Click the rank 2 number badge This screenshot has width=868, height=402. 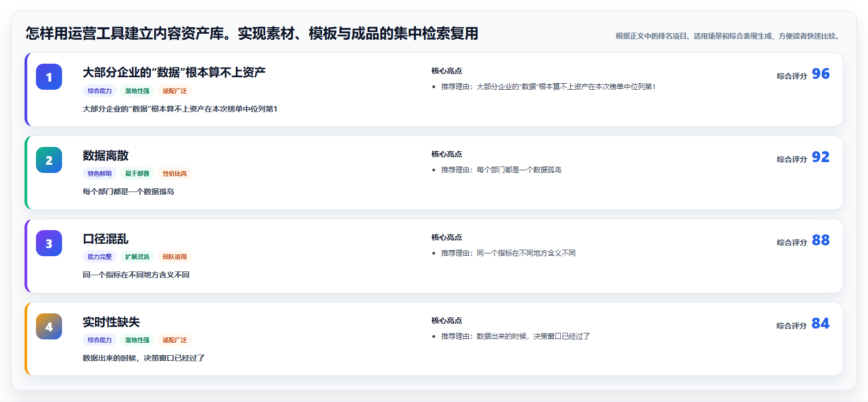click(x=49, y=160)
